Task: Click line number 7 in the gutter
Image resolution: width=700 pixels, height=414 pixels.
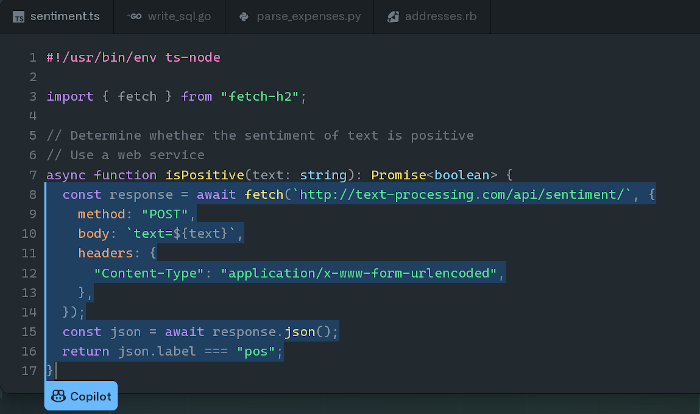Action: click(x=33, y=175)
